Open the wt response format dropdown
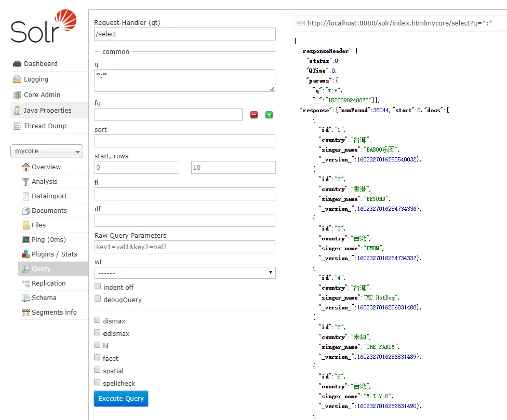Screen dimensions: 507x420 coord(185,273)
